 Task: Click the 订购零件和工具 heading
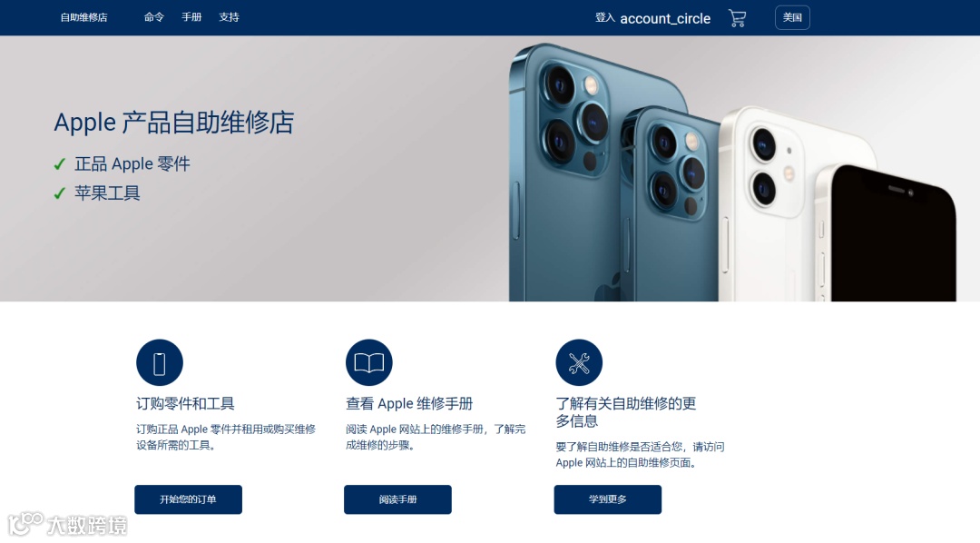(x=185, y=403)
